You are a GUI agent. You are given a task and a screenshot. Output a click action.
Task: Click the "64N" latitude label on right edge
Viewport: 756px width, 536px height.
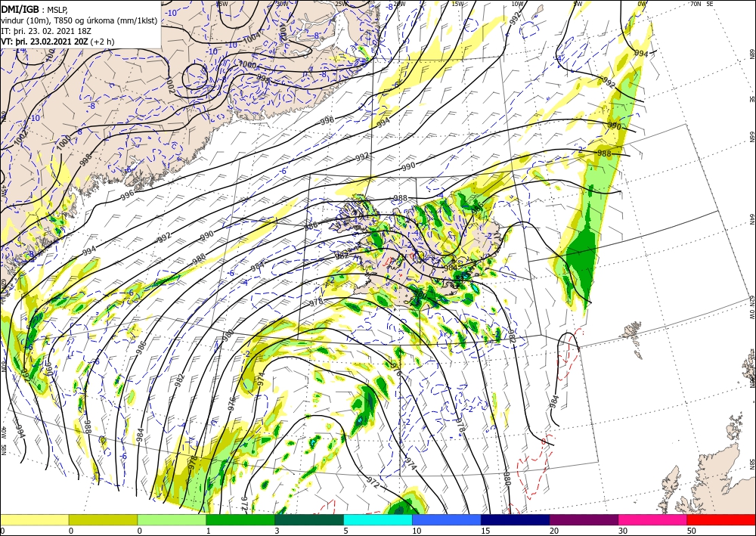[751, 219]
